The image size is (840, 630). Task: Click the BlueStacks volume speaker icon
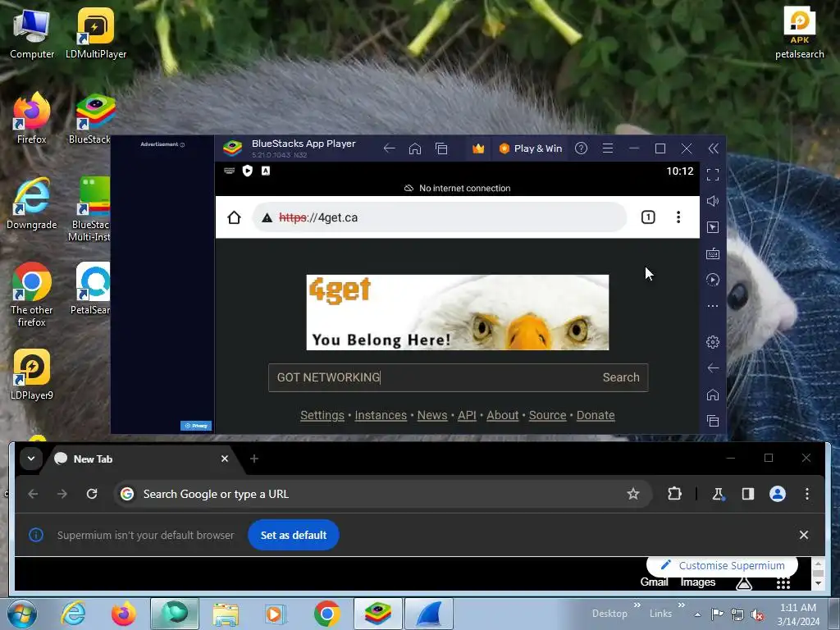[x=713, y=201]
